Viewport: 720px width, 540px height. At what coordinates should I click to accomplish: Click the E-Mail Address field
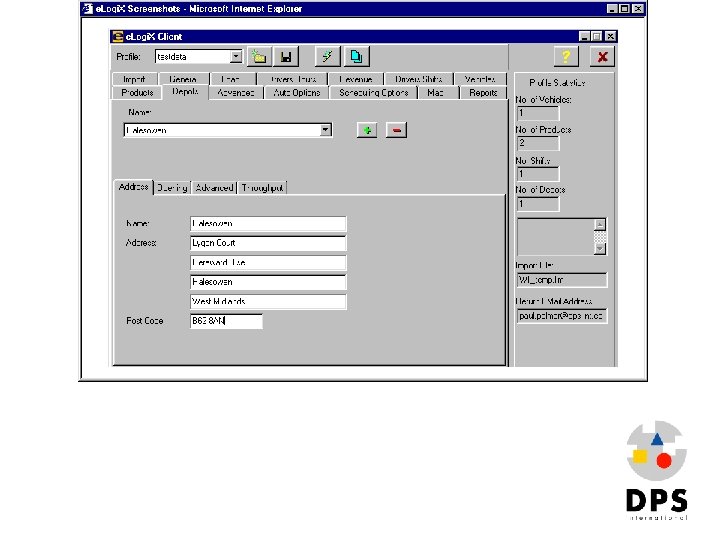point(562,316)
